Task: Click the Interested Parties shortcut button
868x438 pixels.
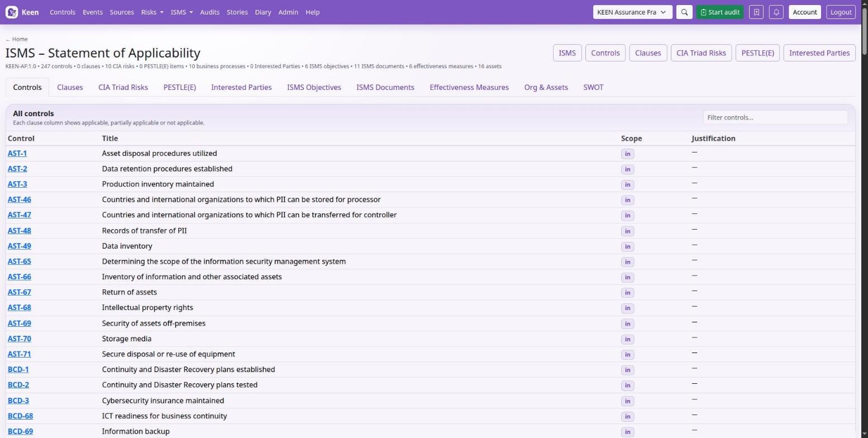Action: (x=819, y=53)
